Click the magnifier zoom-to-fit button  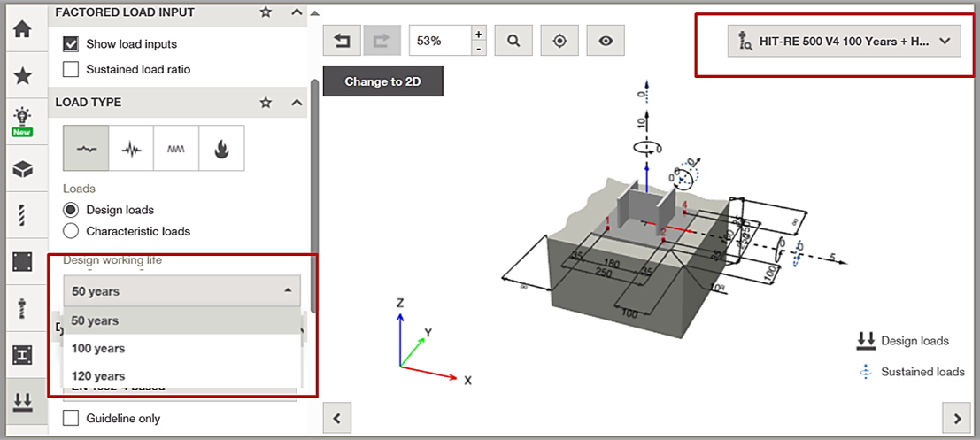pyautogui.click(x=513, y=42)
